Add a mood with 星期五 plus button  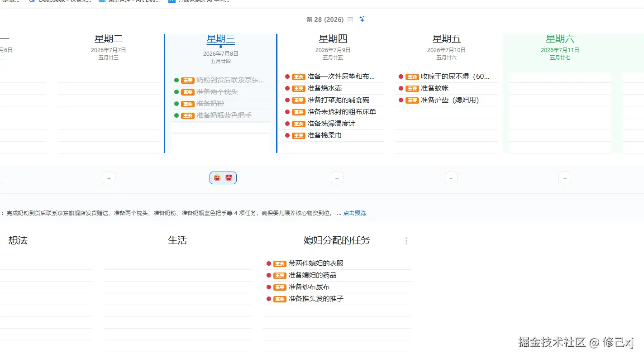451,178
